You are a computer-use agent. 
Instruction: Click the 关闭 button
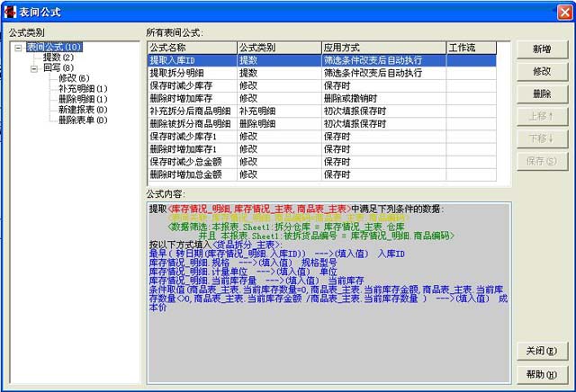[x=541, y=352]
